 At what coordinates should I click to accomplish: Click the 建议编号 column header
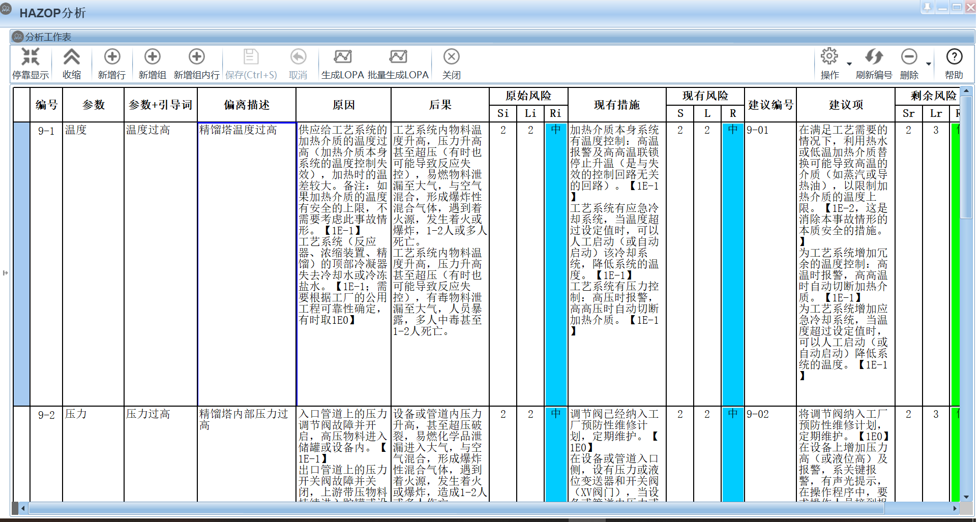click(x=770, y=105)
